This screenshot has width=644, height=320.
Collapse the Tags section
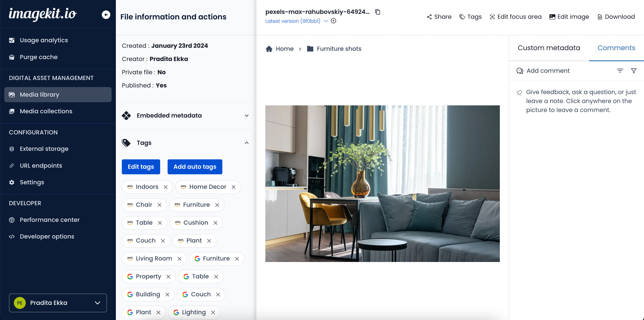click(246, 143)
